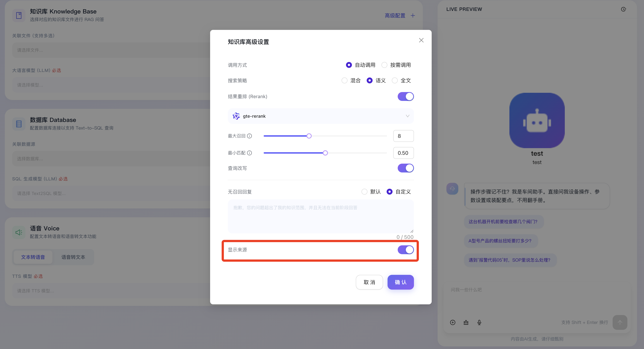This screenshot has height=349, width=644.
Task: Click the microphone icon in chat input
Action: 479,322
